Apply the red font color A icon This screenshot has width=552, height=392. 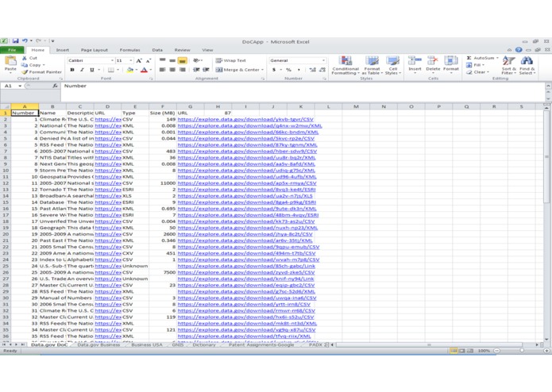[144, 70]
